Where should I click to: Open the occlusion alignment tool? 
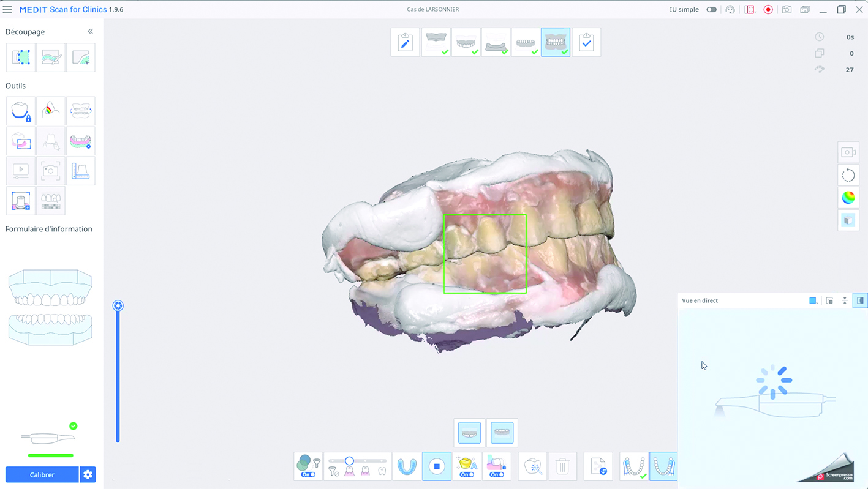(80, 111)
